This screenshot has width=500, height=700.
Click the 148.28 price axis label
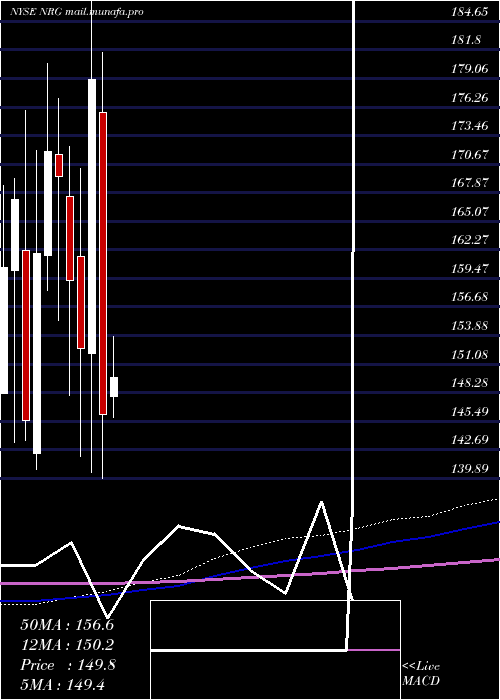[x=469, y=383]
